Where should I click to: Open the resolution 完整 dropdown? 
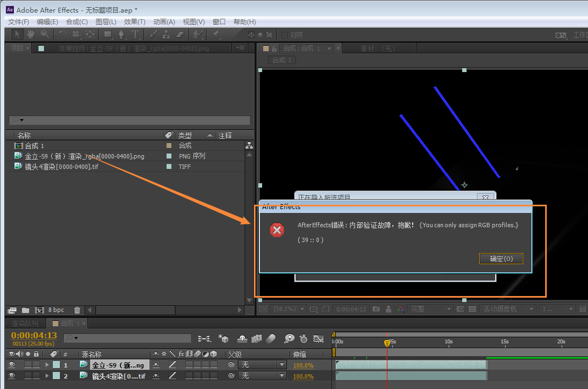(431, 309)
